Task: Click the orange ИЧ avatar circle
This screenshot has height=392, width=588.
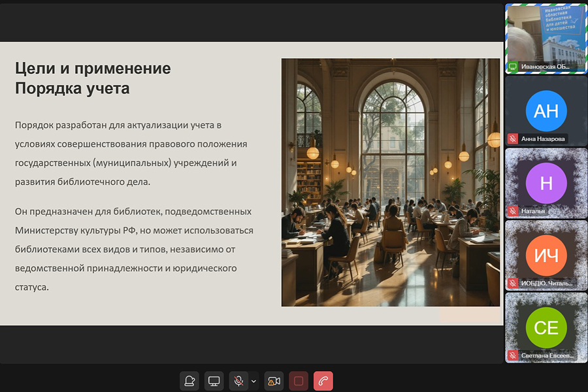Action: click(546, 255)
